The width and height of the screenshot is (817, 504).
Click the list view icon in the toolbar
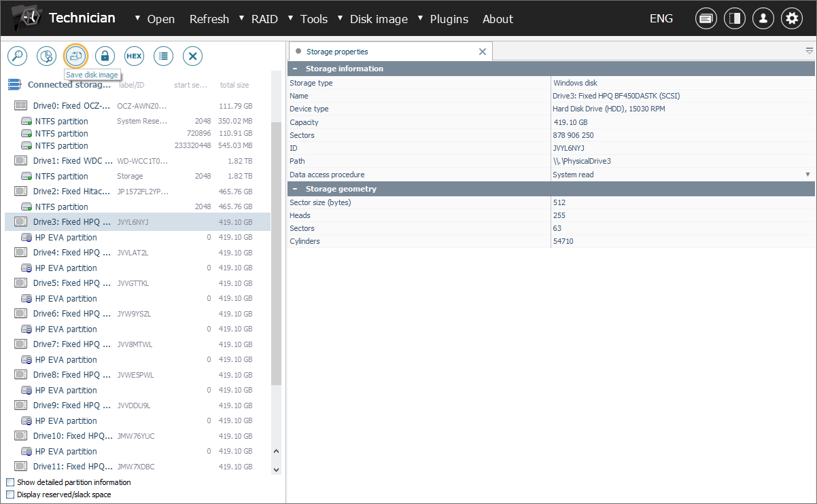pyautogui.click(x=163, y=56)
